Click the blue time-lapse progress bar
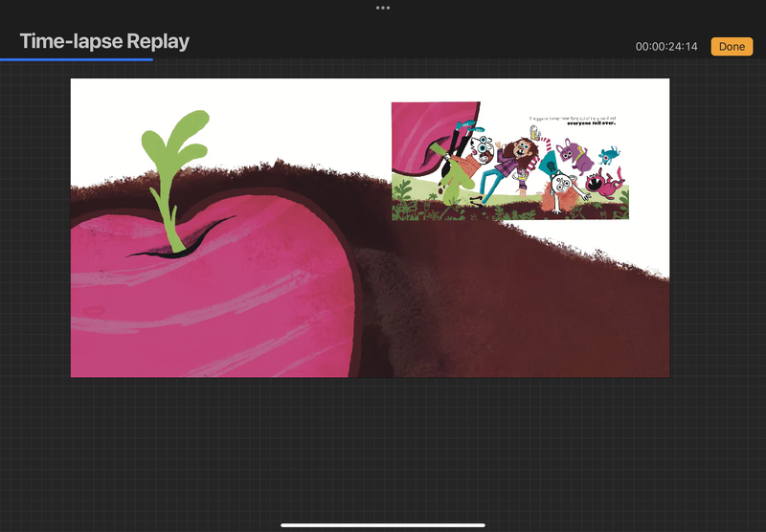Image resolution: width=766 pixels, height=532 pixels. (77, 59)
